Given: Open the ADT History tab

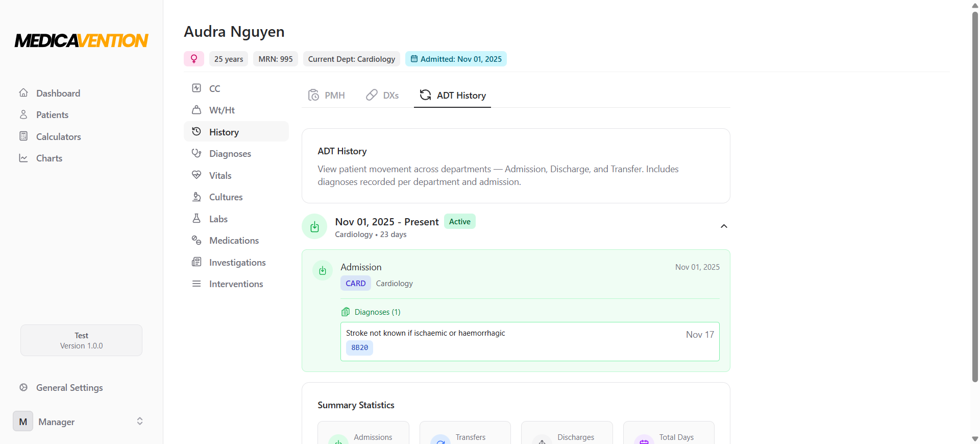Looking at the screenshot, I should coord(452,96).
